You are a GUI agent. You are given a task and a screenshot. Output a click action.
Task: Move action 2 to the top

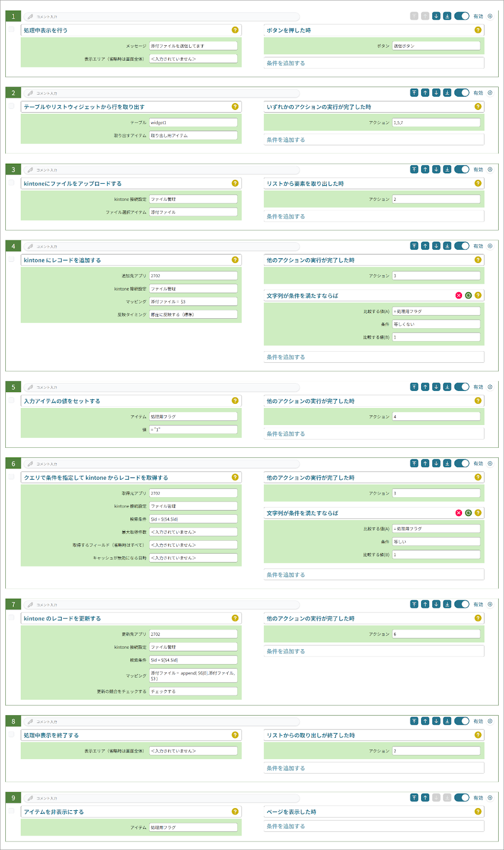coord(414,92)
